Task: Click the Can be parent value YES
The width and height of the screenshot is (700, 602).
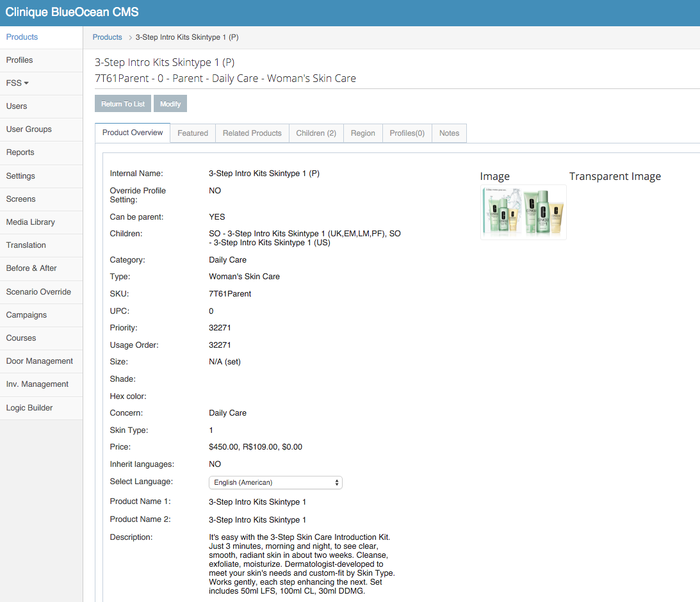Action: (217, 217)
